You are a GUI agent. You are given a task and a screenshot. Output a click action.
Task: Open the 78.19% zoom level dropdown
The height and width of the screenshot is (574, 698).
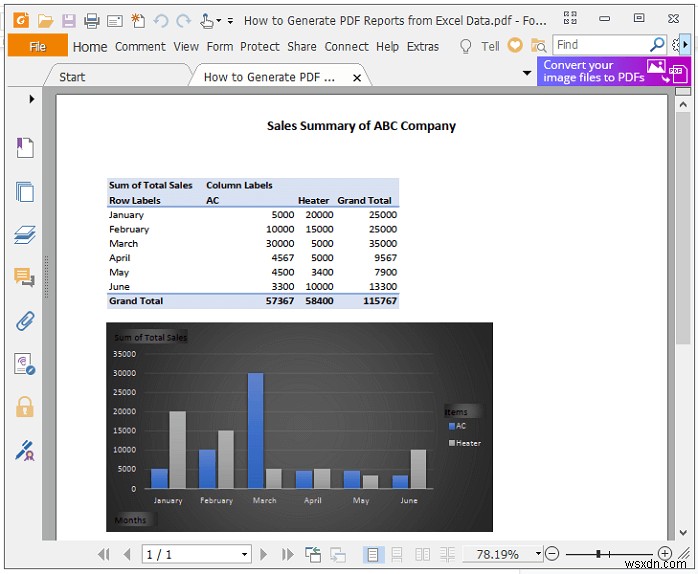(538, 554)
